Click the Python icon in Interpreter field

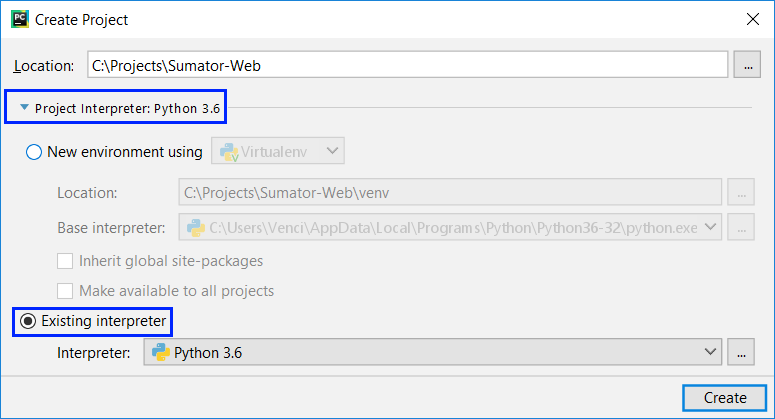[x=160, y=352]
